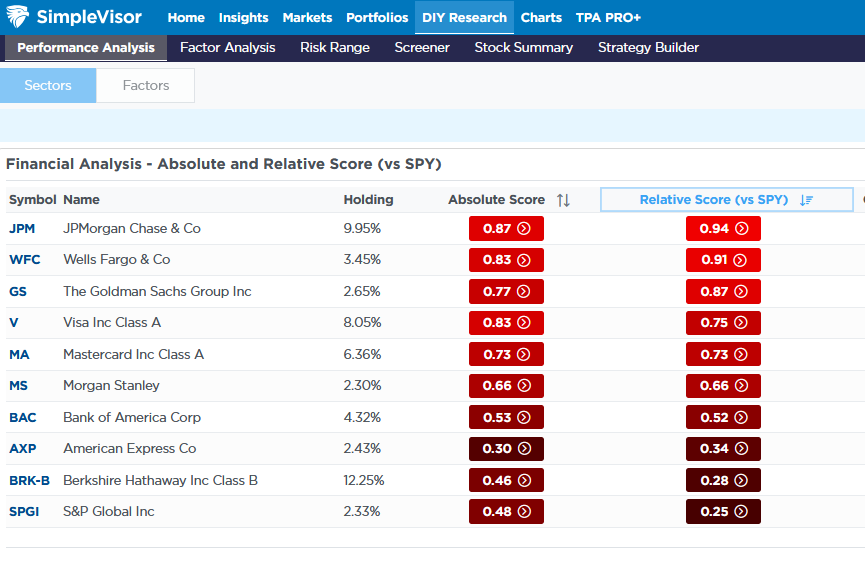Open SPGI relative score 0.25 arrow icon
Screen dimensions: 865x563
click(741, 511)
